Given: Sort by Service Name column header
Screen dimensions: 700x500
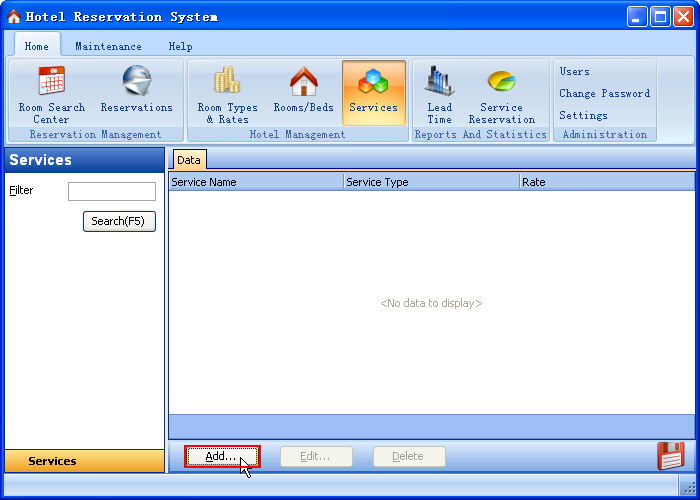Looking at the screenshot, I should coord(255,182).
